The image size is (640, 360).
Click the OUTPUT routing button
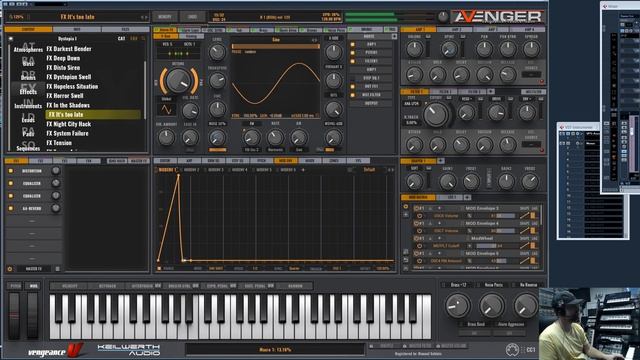[371, 103]
